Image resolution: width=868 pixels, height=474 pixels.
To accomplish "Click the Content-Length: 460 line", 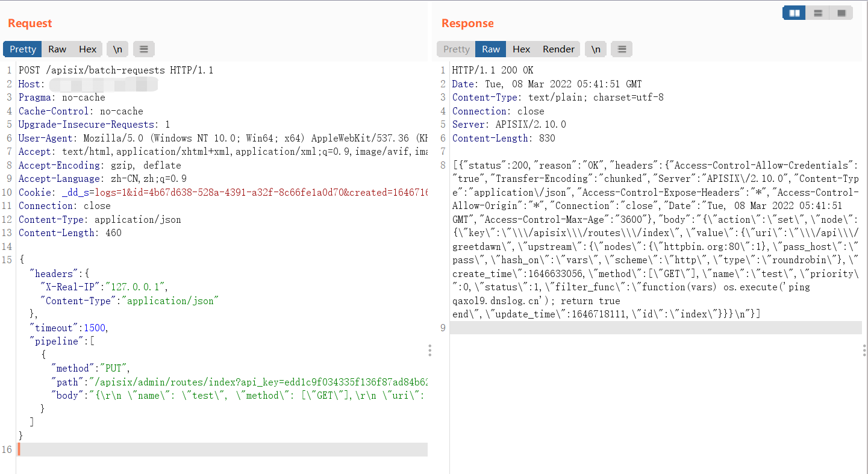I will 70,233.
